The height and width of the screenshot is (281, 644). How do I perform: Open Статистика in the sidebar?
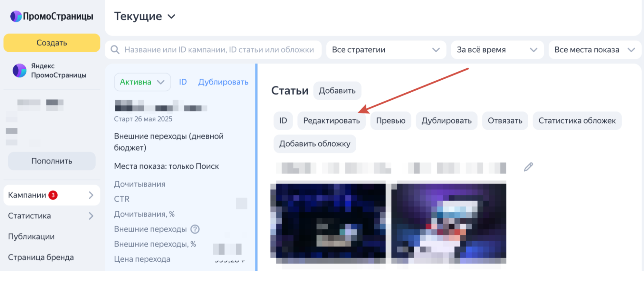30,216
